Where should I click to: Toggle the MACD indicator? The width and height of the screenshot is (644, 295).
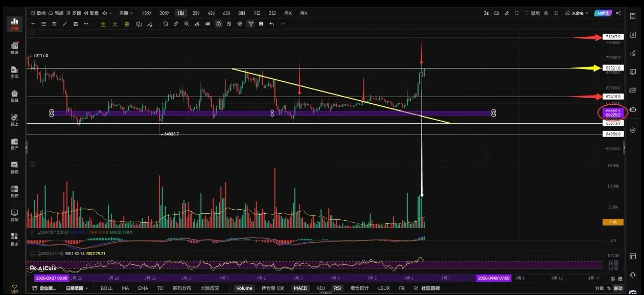(301, 288)
